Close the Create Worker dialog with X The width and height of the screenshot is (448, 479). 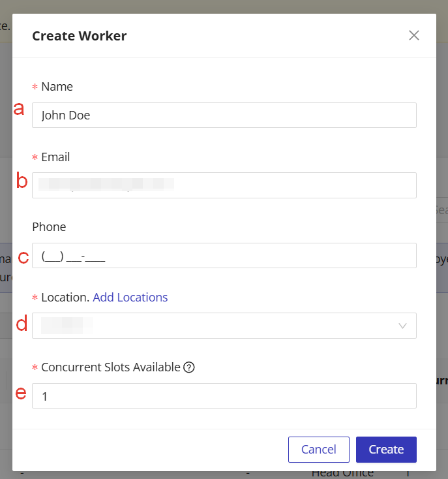[414, 35]
